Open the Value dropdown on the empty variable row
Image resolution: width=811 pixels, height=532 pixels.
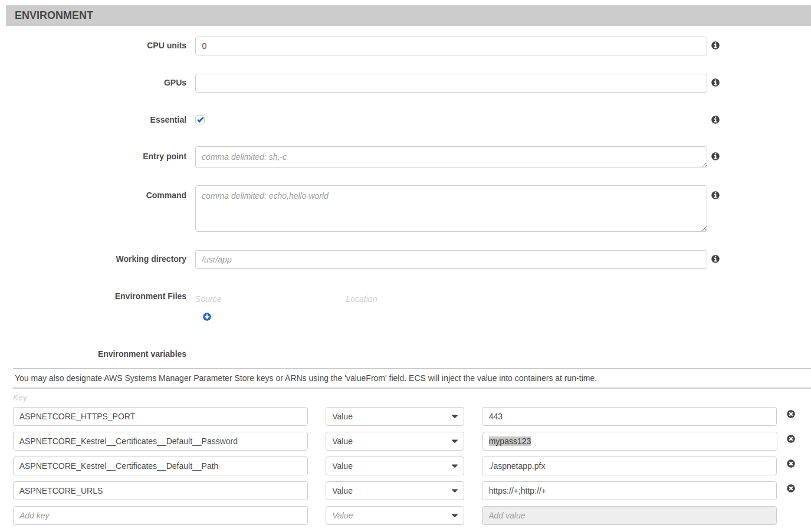pyautogui.click(x=394, y=515)
